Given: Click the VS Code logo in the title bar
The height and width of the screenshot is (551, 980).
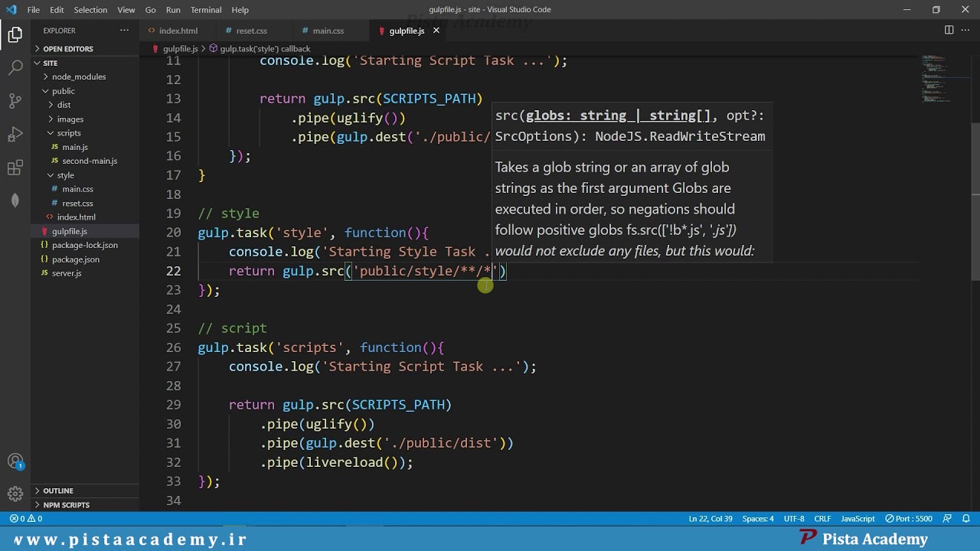Looking at the screenshot, I should point(11,10).
